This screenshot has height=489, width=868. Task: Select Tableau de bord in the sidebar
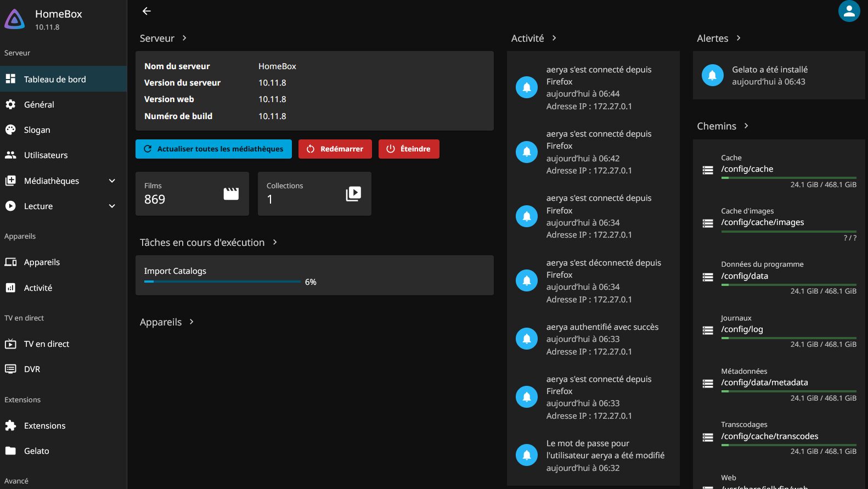click(x=63, y=79)
